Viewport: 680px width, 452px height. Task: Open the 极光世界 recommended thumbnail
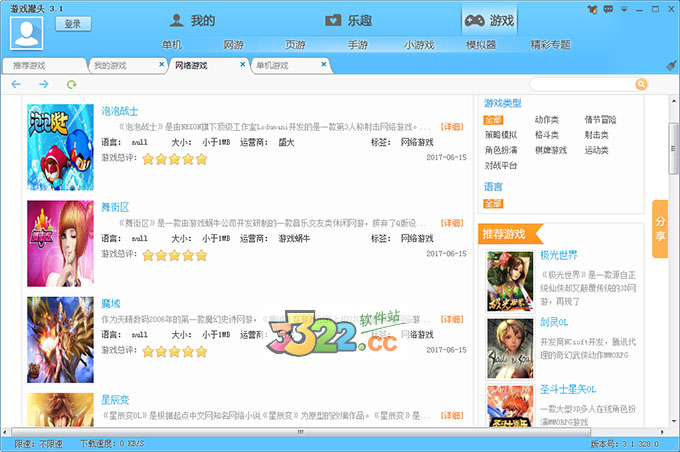[510, 281]
